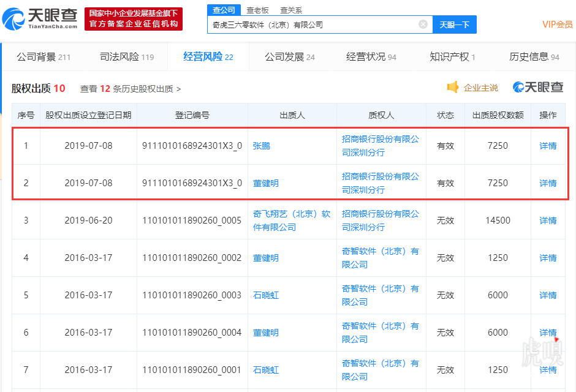Open the 公司发展 24 tab
576x392 pixels.
[290, 57]
